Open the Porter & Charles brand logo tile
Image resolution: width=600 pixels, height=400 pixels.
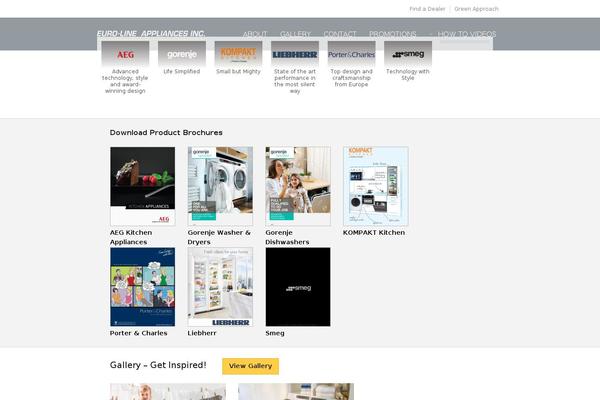[x=351, y=54]
